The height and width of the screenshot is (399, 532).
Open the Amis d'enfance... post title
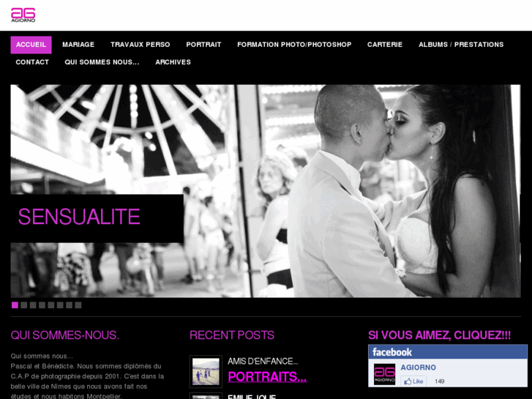click(x=263, y=361)
